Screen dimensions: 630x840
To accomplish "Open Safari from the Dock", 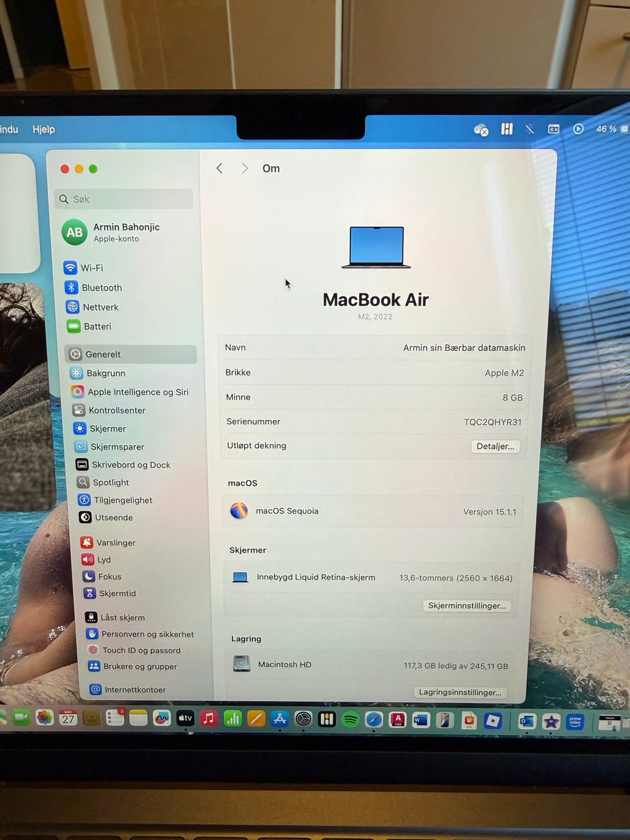I will tap(374, 719).
